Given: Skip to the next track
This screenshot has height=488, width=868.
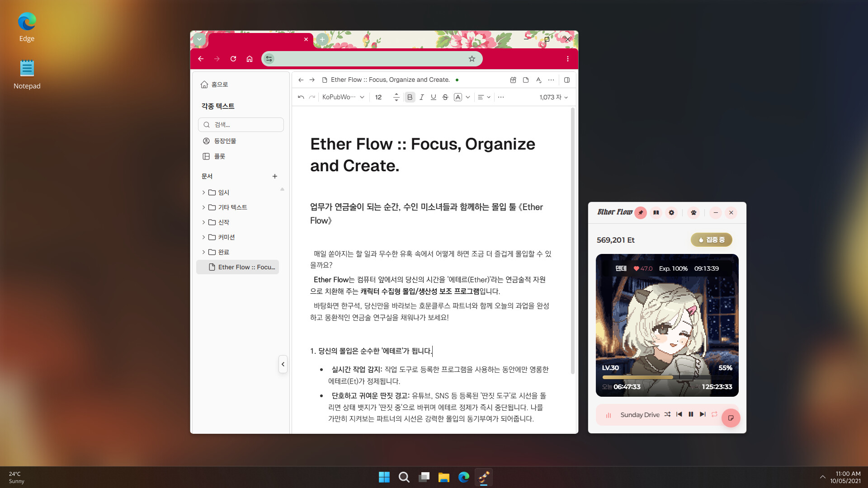Looking at the screenshot, I should click(703, 414).
